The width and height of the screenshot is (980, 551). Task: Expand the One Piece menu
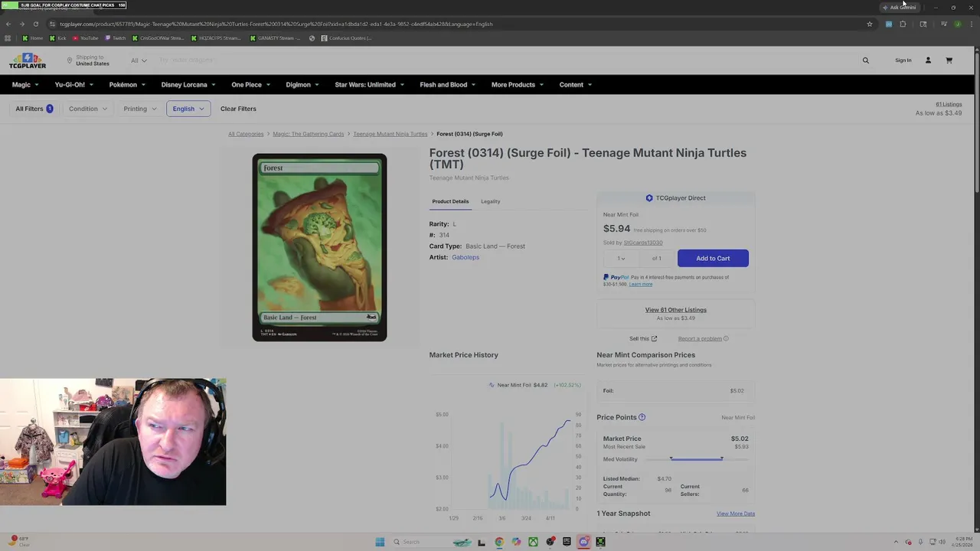tap(251, 85)
